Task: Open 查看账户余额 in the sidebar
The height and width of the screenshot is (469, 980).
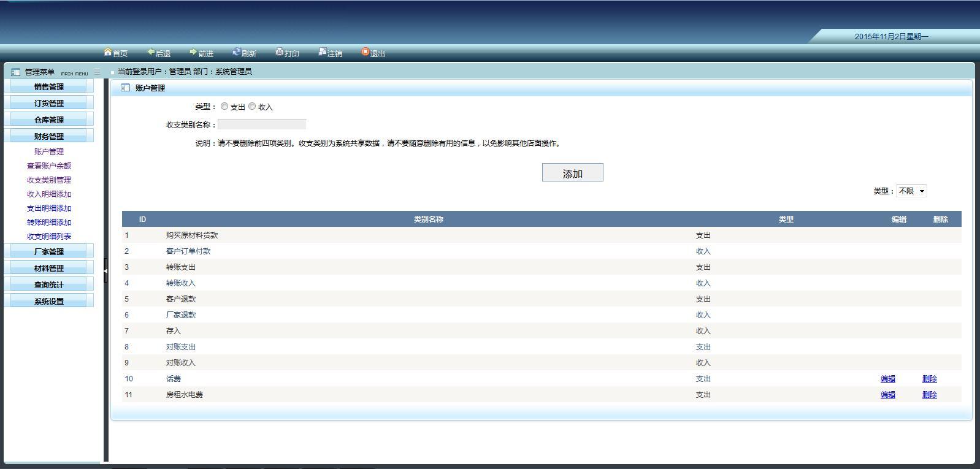Action: click(x=49, y=166)
